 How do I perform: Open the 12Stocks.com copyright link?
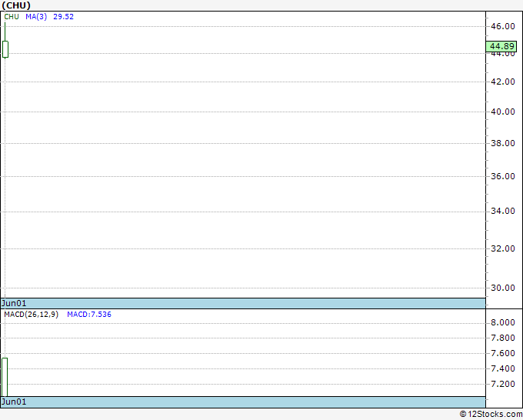491,415
